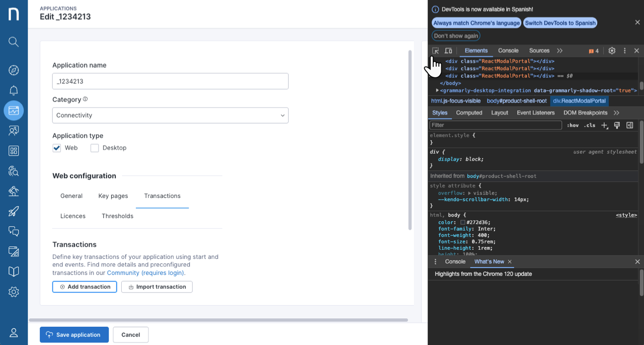Click the user profile icon in sidebar
This screenshot has width=644, height=345.
[14, 332]
